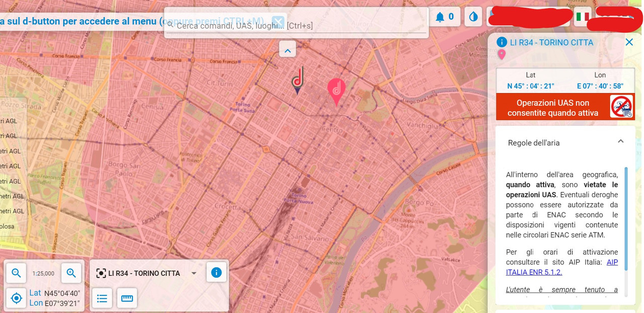Click blue info icon in panel header
This screenshot has height=313, width=644.
pyautogui.click(x=501, y=42)
